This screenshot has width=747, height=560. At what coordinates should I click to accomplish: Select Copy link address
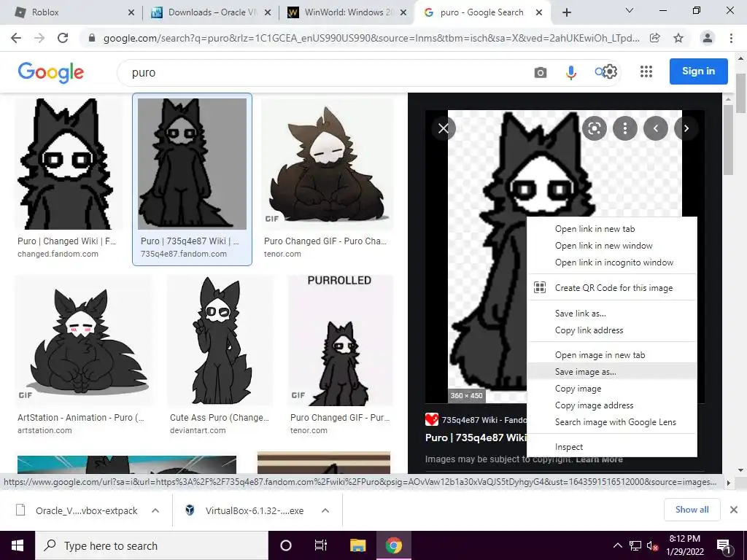click(612, 330)
